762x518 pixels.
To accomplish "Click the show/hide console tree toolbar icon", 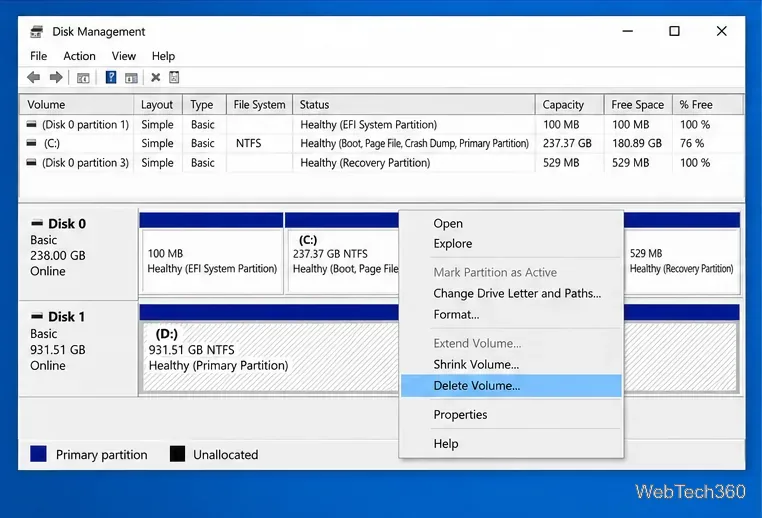I will pos(83,78).
